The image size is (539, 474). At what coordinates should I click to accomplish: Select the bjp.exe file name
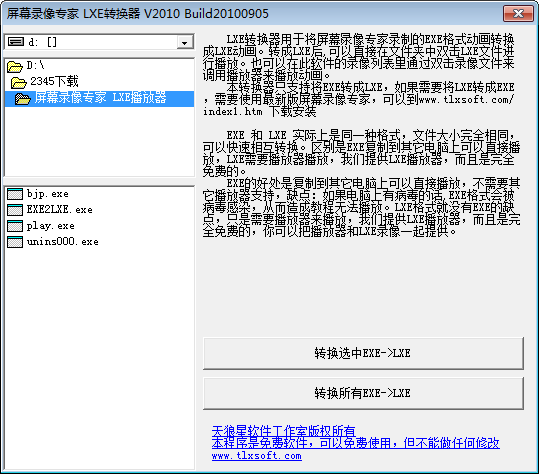[x=48, y=194]
